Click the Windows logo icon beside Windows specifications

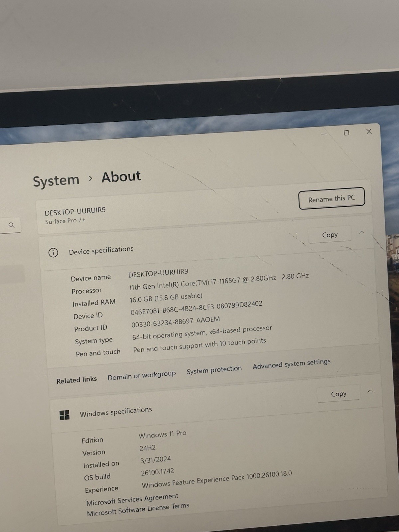coord(65,415)
